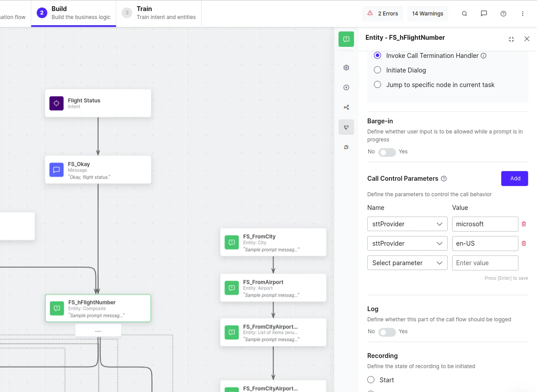Open the sttProvider dropdown with en-US value
The height and width of the screenshot is (392, 537).
point(407,243)
